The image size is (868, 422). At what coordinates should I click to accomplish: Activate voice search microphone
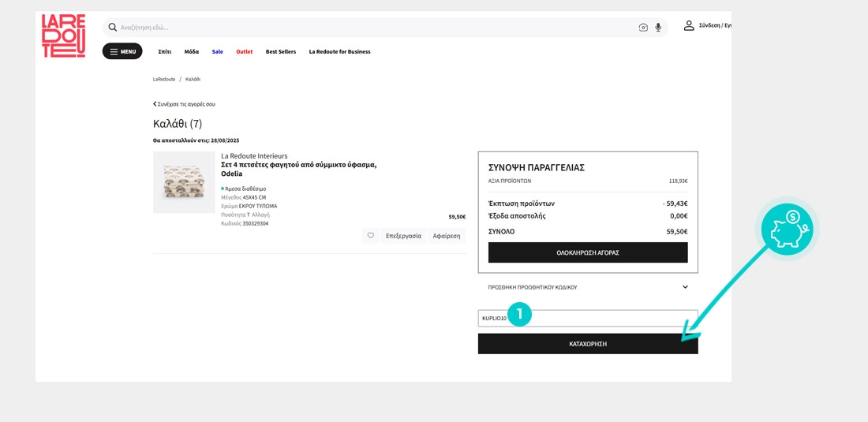pos(658,28)
